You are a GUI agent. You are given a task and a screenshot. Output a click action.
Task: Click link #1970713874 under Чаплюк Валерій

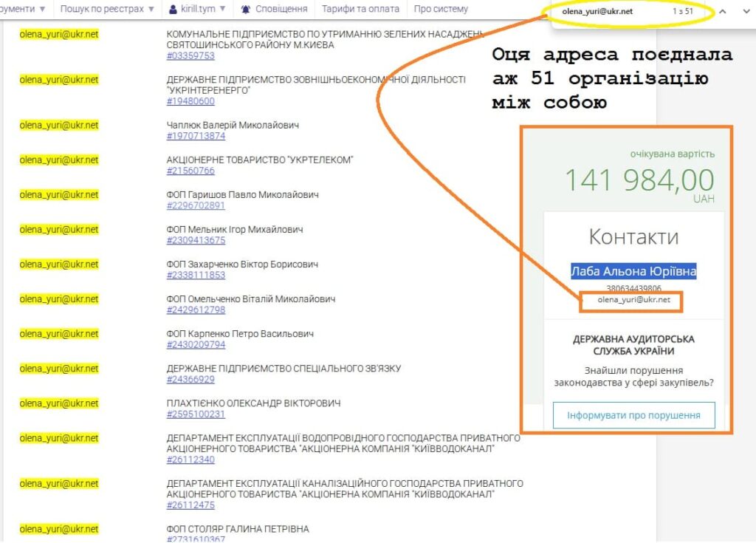click(x=196, y=136)
